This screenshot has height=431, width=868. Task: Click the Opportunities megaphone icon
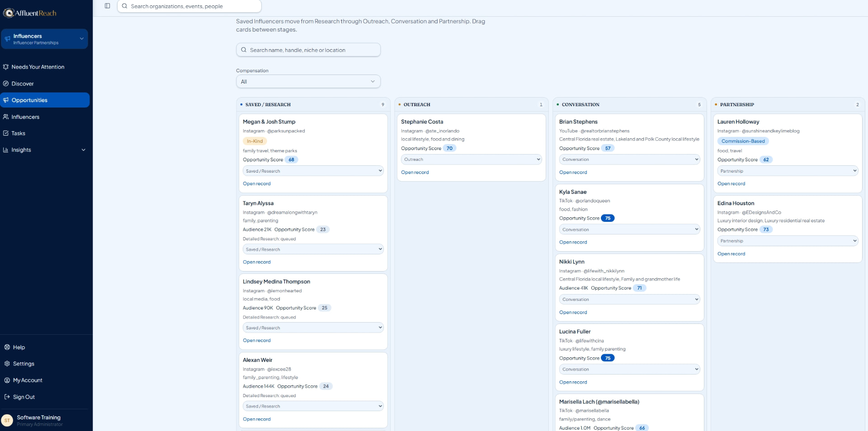pyautogui.click(x=6, y=100)
